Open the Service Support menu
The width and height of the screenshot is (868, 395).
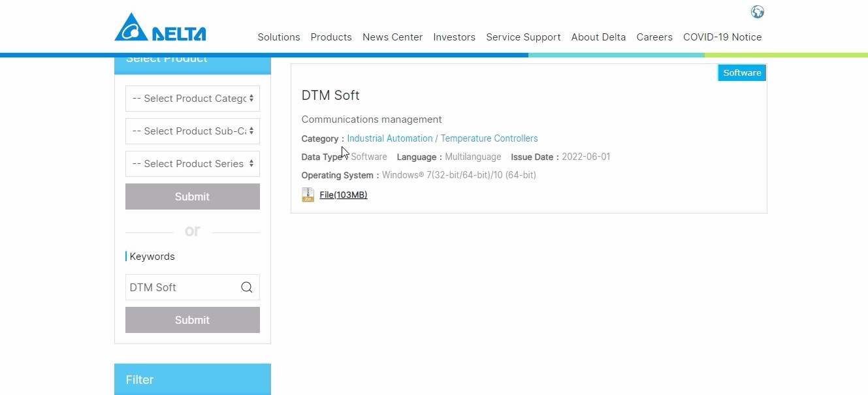(523, 37)
